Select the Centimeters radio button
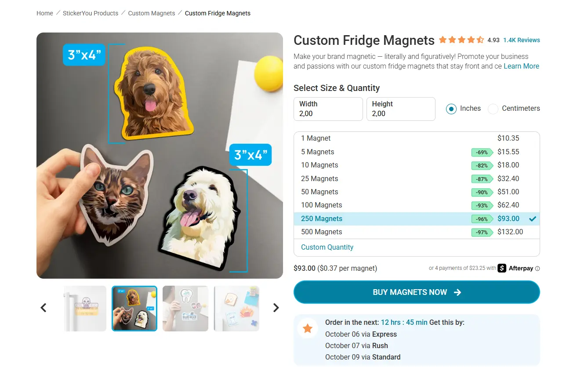588x367 pixels. (493, 109)
